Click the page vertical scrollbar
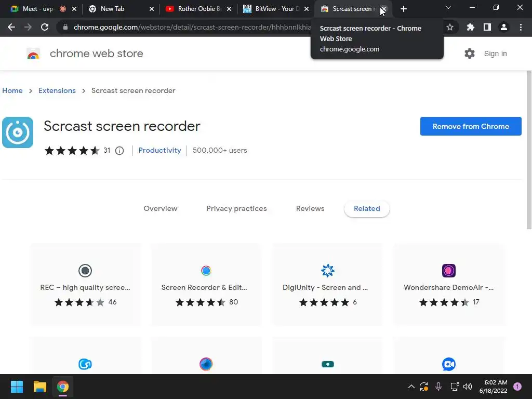This screenshot has height=399, width=532. 528,150
